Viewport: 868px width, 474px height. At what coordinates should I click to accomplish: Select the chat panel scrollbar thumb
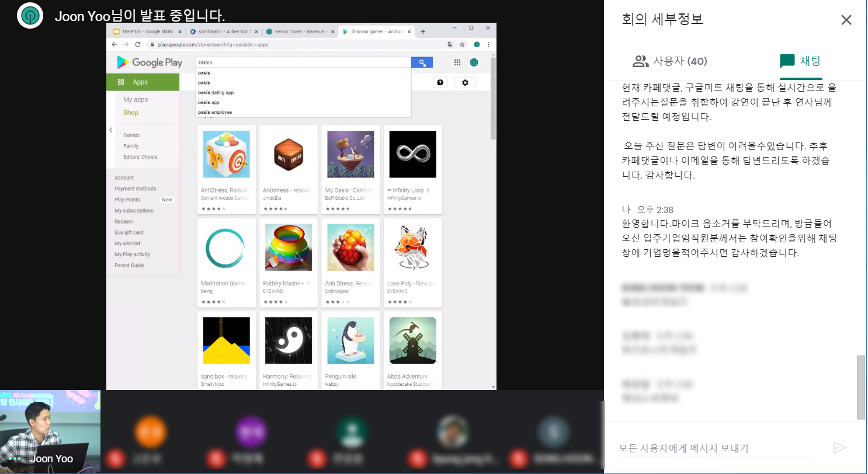pyautogui.click(x=860, y=387)
